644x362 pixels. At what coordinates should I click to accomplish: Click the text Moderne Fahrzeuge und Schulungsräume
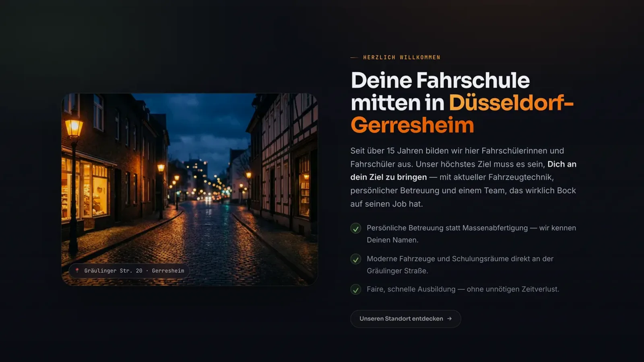(x=438, y=259)
